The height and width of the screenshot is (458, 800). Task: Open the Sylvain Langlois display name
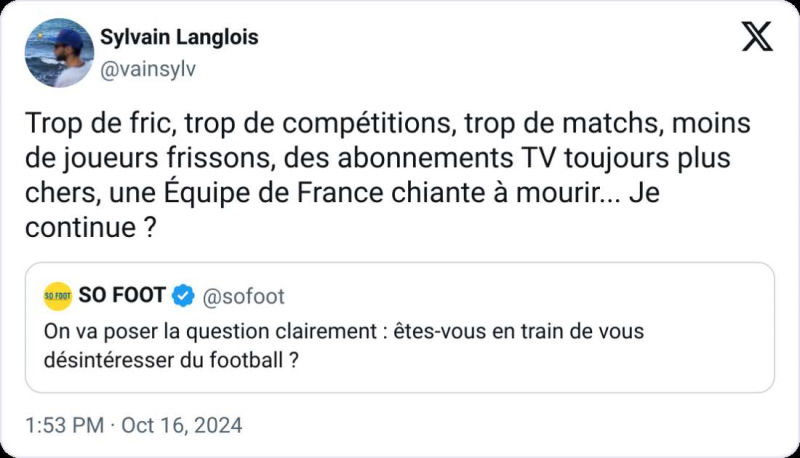pyautogui.click(x=179, y=37)
